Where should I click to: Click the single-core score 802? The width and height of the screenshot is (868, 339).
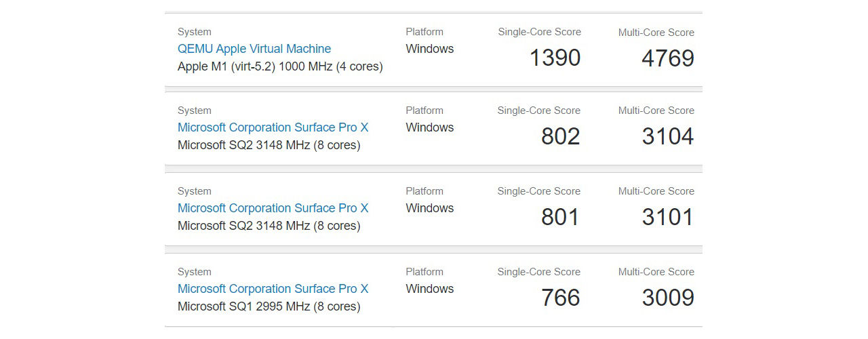(561, 137)
